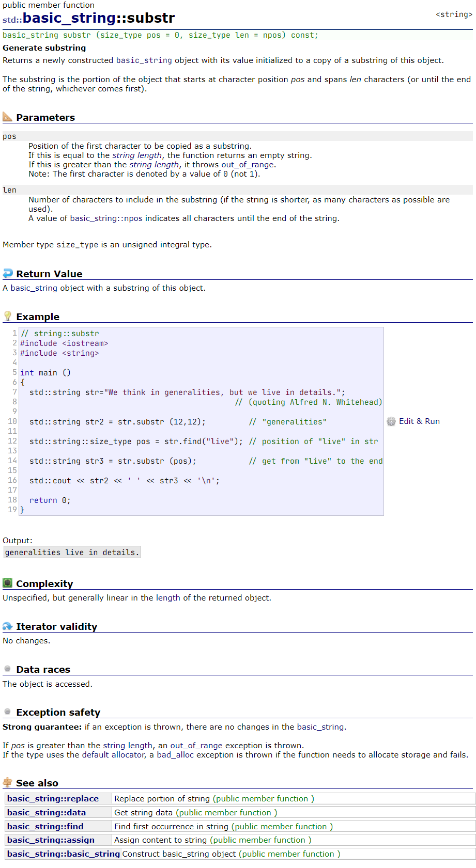Screen dimensions: 476x868
Task: Click the See also signpost icon
Action: click(7, 782)
